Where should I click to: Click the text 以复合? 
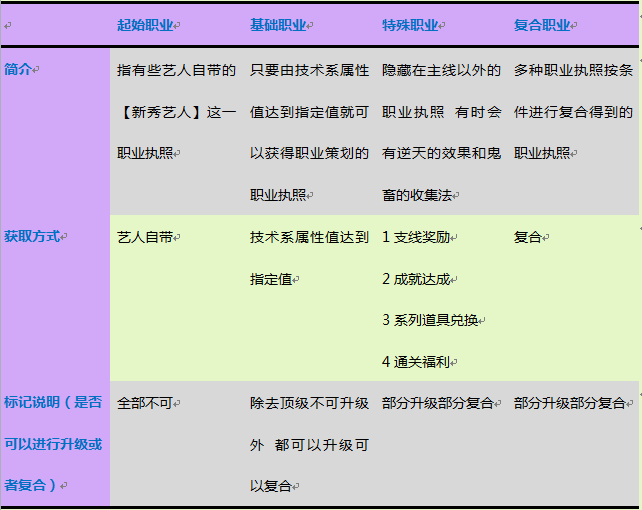click(271, 486)
